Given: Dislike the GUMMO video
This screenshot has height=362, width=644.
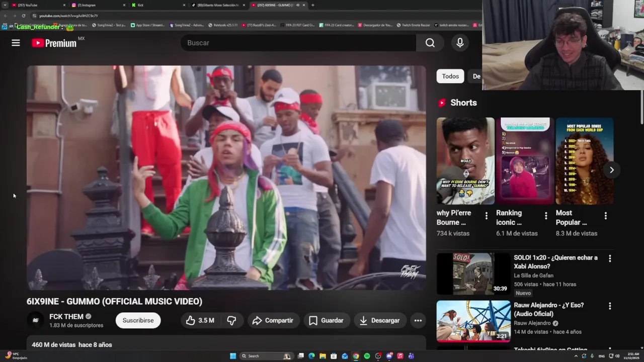Looking at the screenshot, I should [x=231, y=320].
